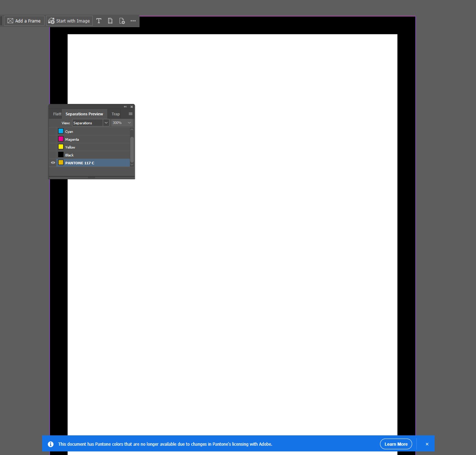476x455 pixels.
Task: Open the three-dots more options menu
Action: click(x=133, y=21)
